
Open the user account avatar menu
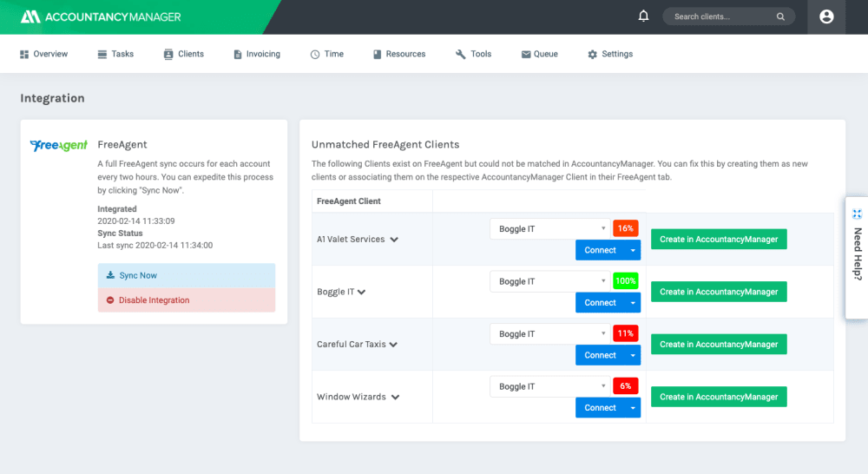826,16
